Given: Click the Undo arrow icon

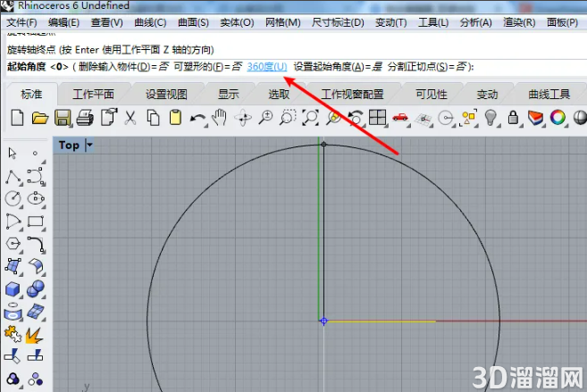Looking at the screenshot, I should coord(198,119).
